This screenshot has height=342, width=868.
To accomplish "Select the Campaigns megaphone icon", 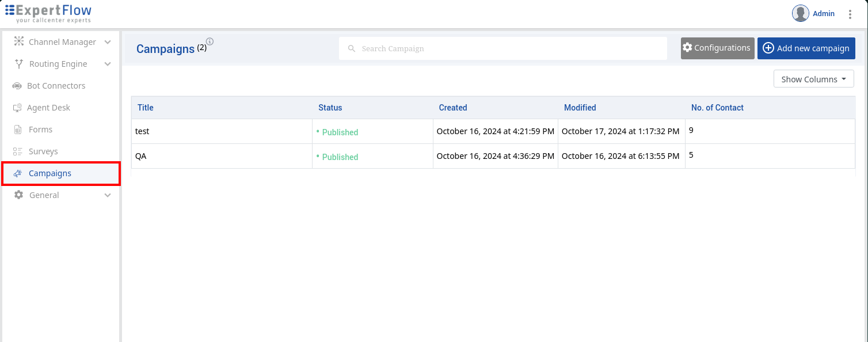I will click(18, 173).
